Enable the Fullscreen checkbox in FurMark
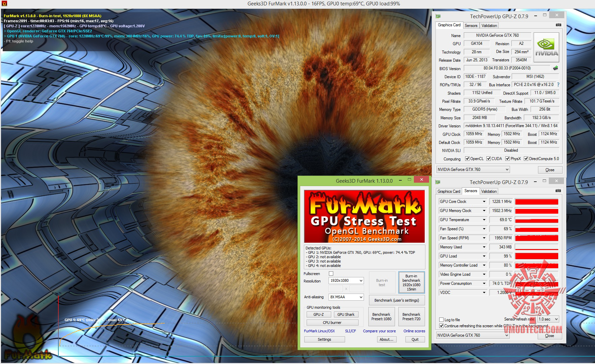 (331, 274)
